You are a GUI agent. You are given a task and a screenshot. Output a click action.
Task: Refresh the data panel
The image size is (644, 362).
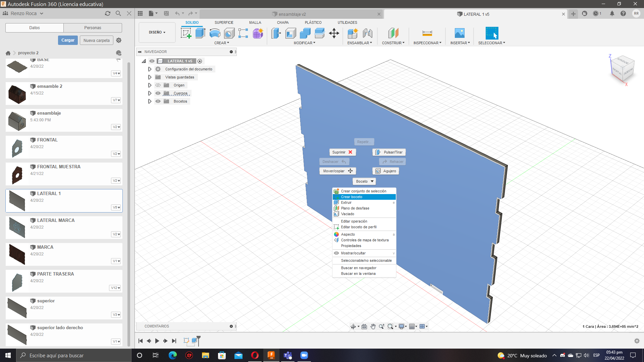[108, 13]
